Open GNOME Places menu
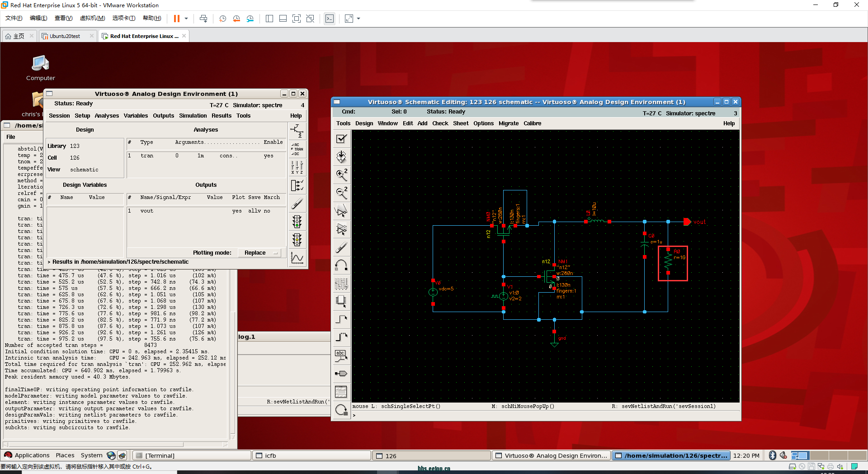868x474 pixels. 65,455
